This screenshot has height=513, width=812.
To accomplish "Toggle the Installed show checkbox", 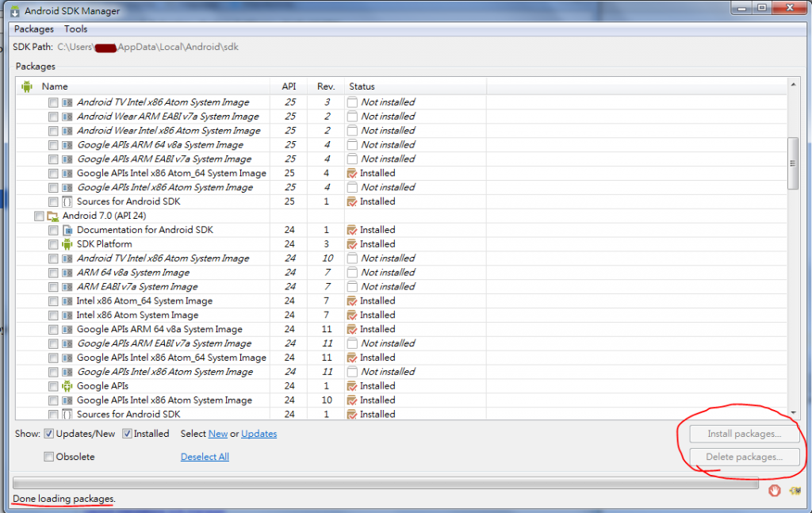I will (x=127, y=433).
